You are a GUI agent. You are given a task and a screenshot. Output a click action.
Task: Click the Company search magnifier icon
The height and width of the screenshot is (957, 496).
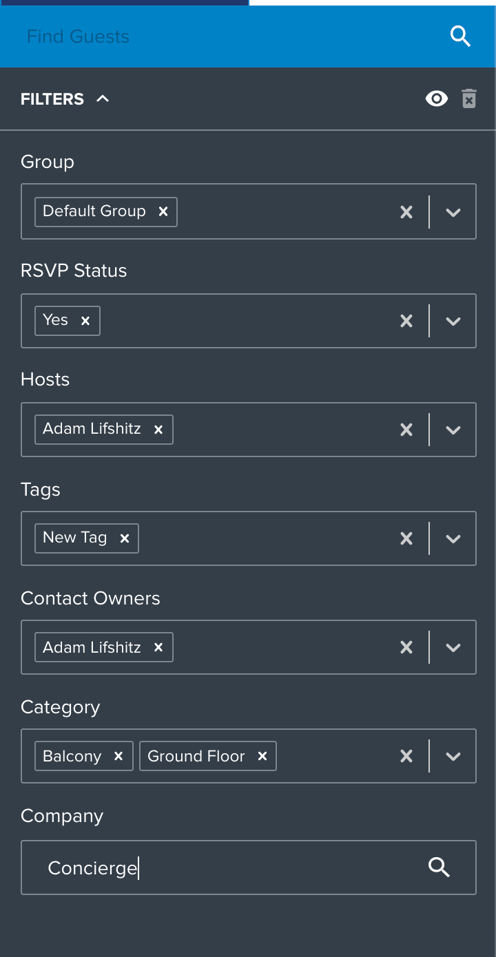tap(439, 867)
